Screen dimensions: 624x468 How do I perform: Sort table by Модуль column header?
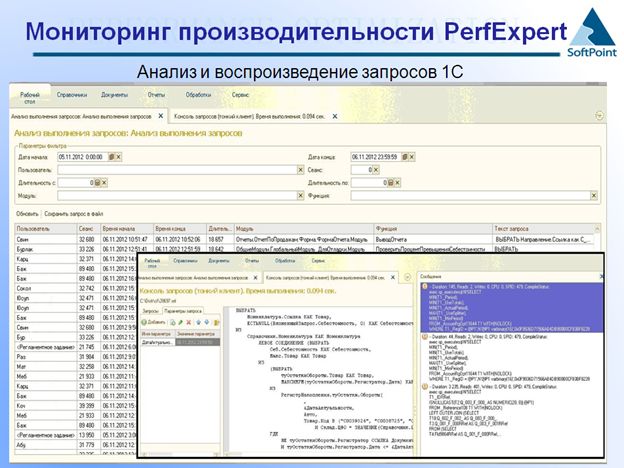point(304,229)
